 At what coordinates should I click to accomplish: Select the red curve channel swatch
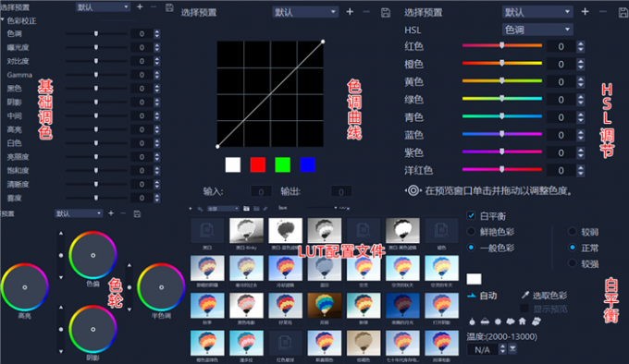(258, 164)
